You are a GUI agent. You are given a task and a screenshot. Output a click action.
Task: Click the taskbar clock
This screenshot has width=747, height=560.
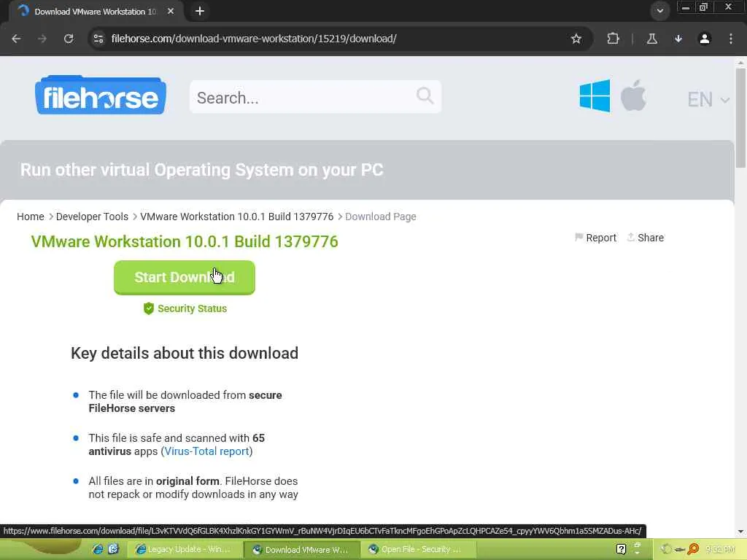(720, 550)
